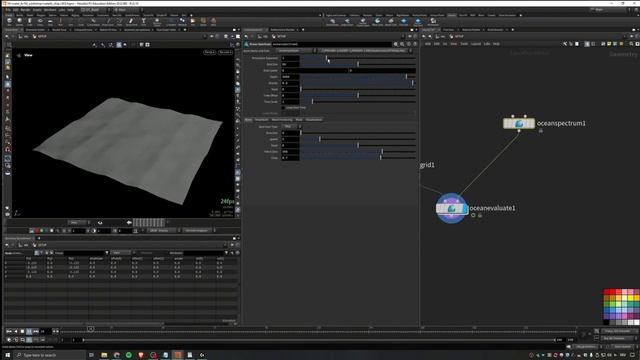Jump to first frame in playbar
640x360 pixels.
pyautogui.click(x=9, y=331)
